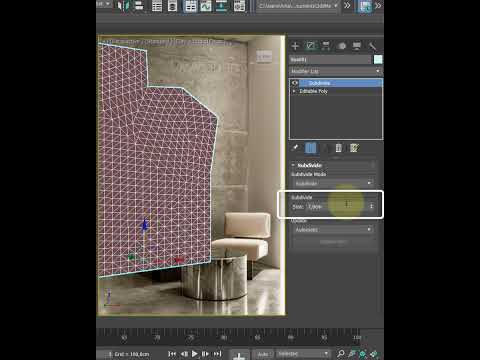Image resolution: width=480 pixels, height=360 pixels.
Task: Toggle Show End Result button
Action: point(310,148)
